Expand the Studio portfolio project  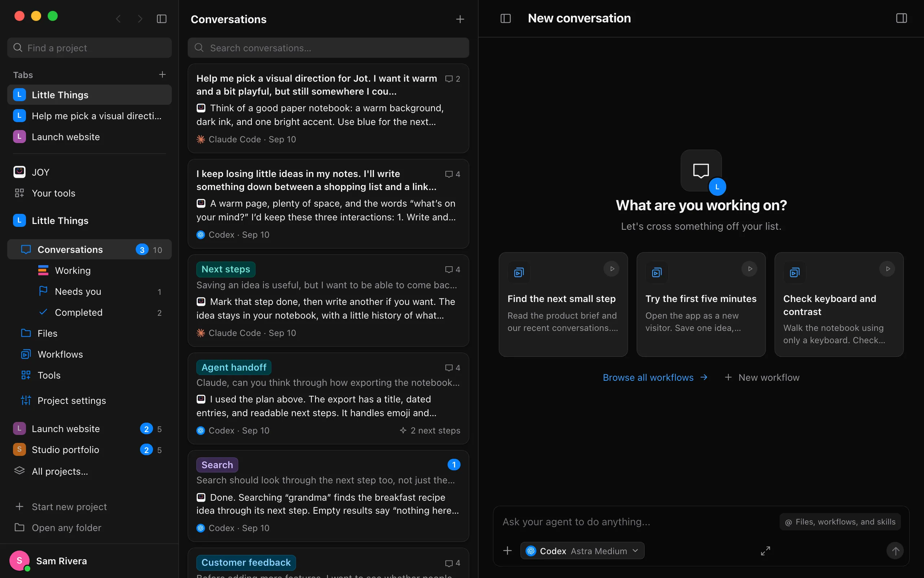point(90,450)
